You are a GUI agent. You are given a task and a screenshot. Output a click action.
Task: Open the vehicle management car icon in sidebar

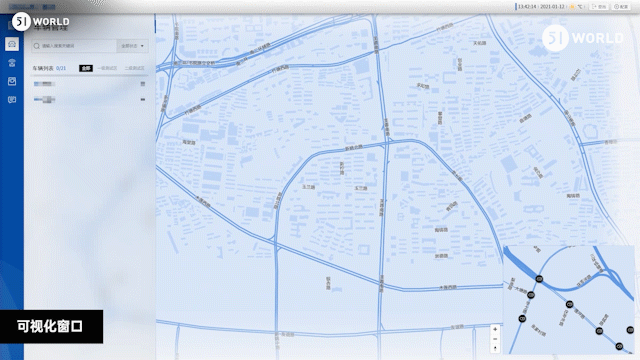pos(12,44)
